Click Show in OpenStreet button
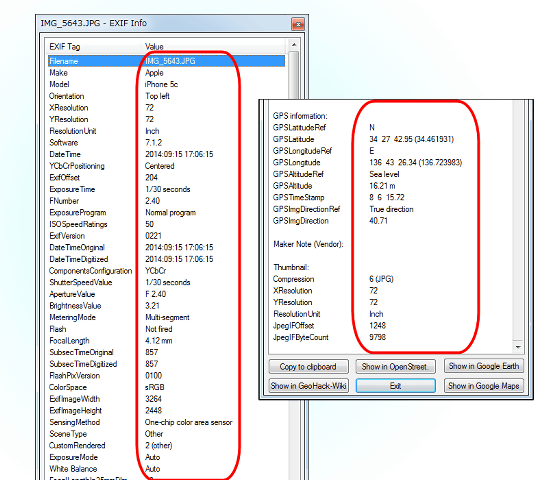This screenshot has height=480, width=560. 395,366
